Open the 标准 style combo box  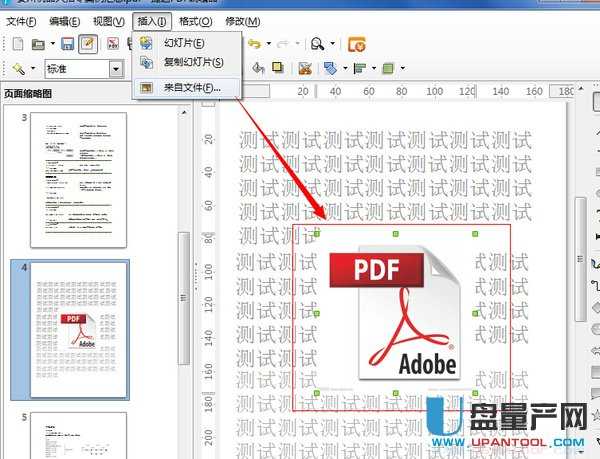coord(84,69)
